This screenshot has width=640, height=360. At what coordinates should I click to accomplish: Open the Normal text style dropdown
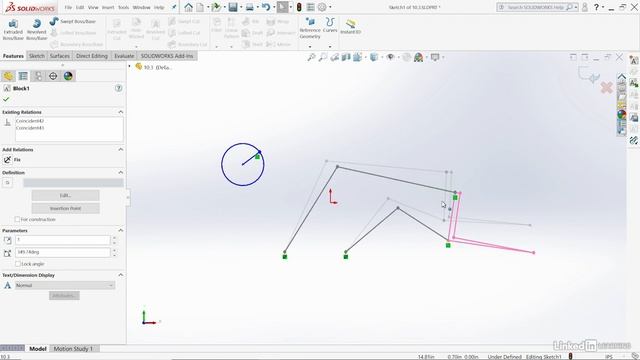tap(65, 285)
